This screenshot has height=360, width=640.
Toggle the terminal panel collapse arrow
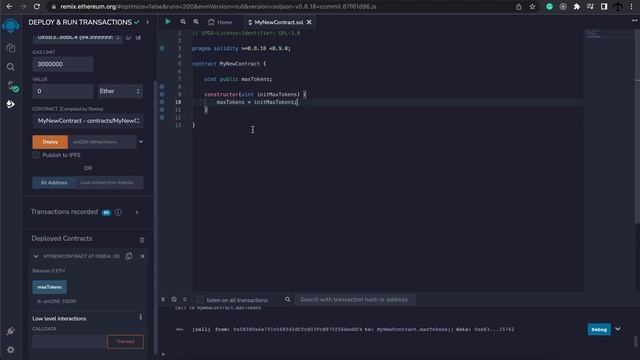[x=163, y=300]
